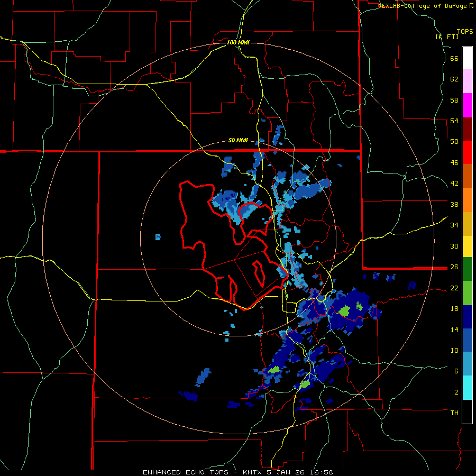Click the isolated light-blue echo west of the lake
The width and height of the screenshot is (476, 476).
click(158, 237)
